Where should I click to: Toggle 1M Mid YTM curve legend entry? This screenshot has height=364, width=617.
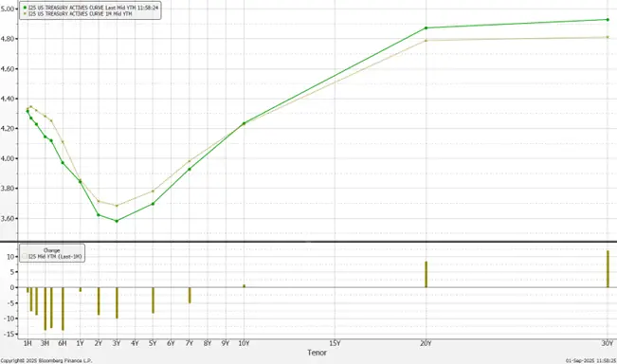(x=78, y=14)
